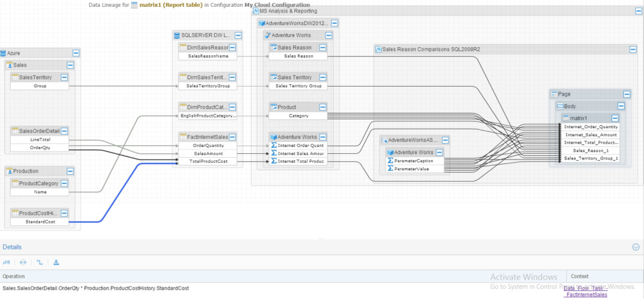
Task: Select the LineTotal column node
Action: tap(40, 139)
